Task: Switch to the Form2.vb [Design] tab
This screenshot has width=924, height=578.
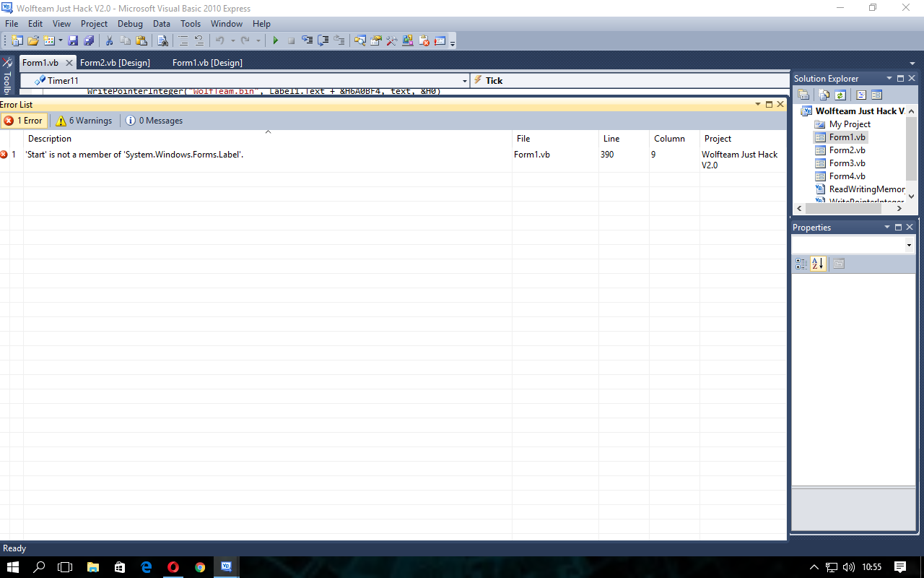Action: 115,63
